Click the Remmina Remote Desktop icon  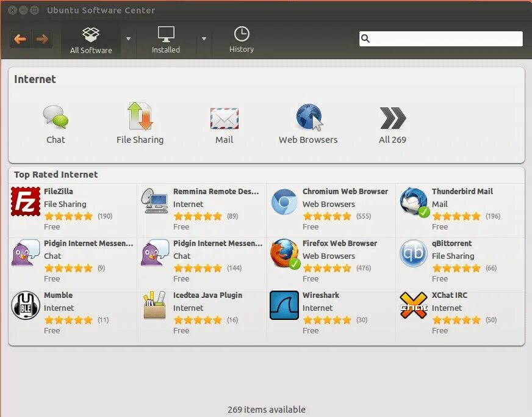tap(155, 201)
